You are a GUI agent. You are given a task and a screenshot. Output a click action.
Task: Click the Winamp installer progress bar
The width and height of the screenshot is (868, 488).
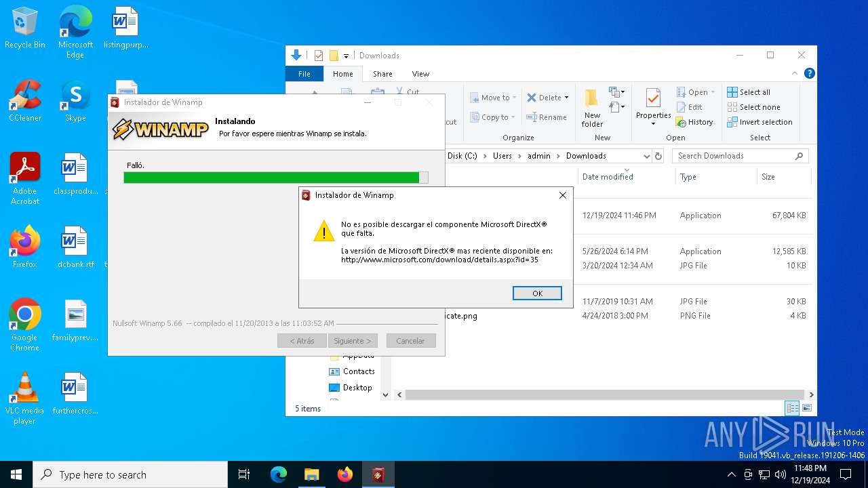[276, 178]
